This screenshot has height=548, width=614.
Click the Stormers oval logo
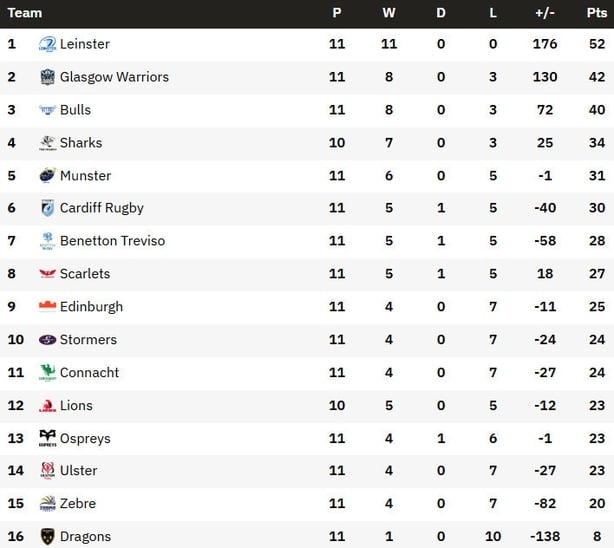click(47, 340)
